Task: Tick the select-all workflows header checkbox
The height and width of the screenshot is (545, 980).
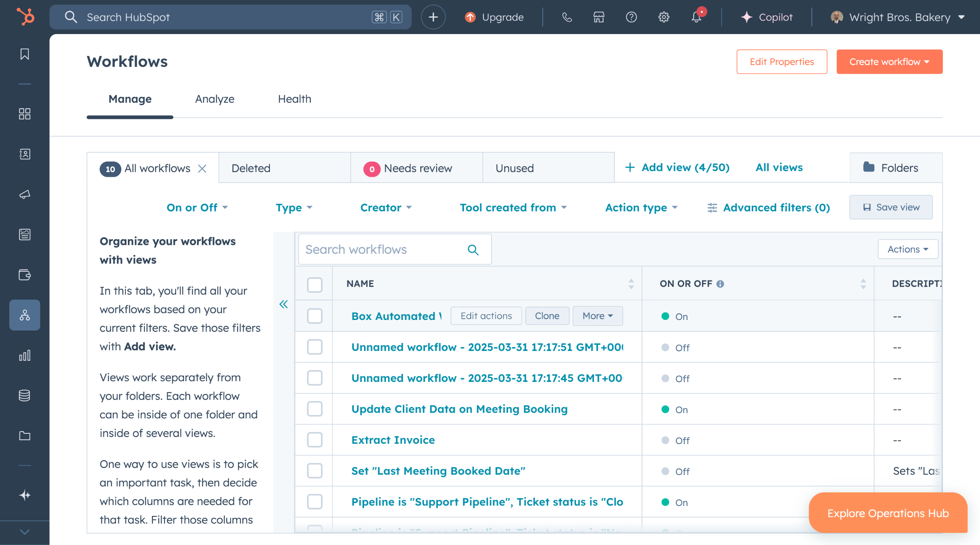Action: [x=315, y=284]
